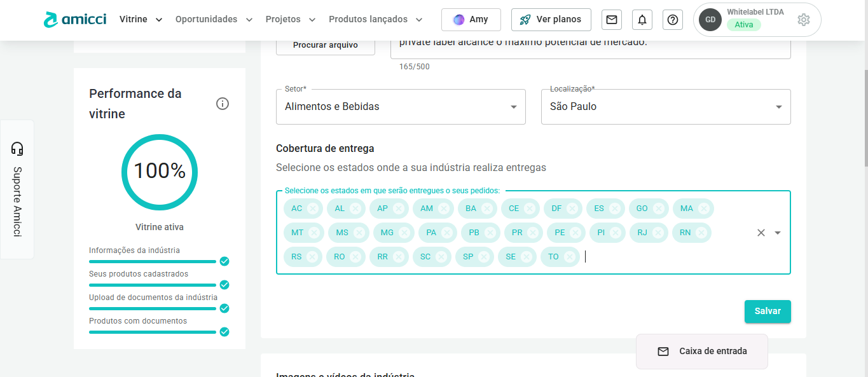This screenshot has width=868, height=377.
Task: Open the Caixa de entrada popup
Action: click(702, 352)
